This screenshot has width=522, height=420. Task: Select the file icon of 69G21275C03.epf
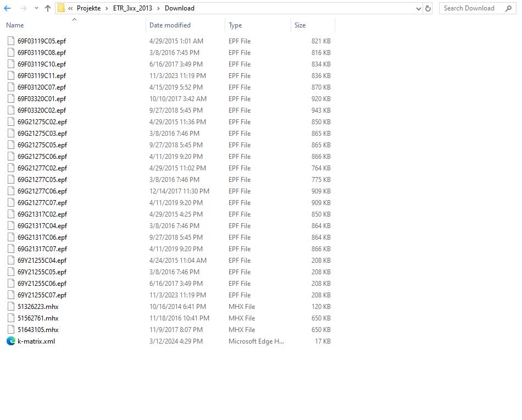pyautogui.click(x=11, y=134)
